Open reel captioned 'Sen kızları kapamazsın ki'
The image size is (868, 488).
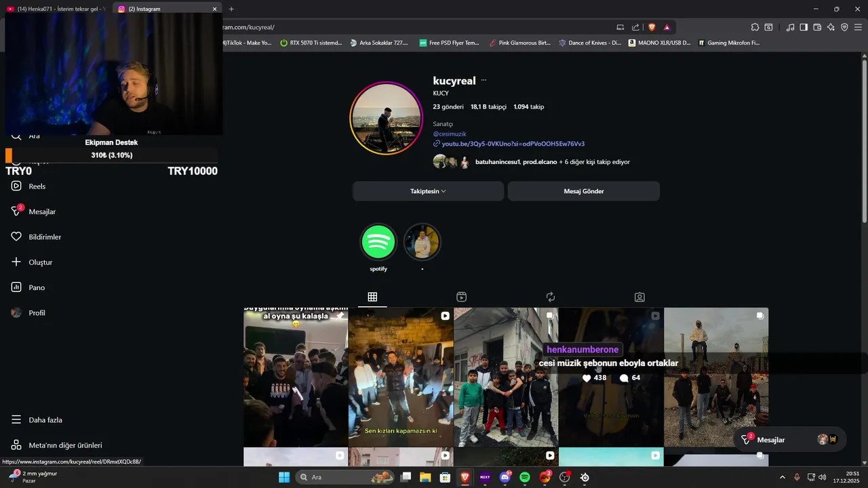point(401,377)
